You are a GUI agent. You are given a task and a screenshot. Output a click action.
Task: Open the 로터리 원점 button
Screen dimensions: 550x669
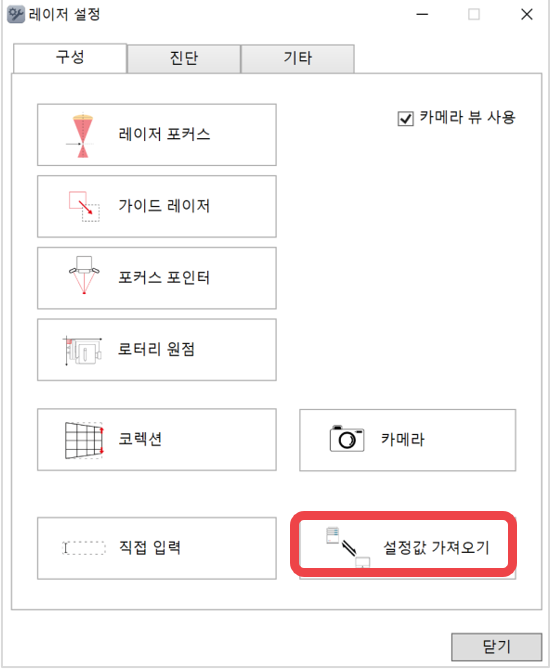click(x=157, y=350)
